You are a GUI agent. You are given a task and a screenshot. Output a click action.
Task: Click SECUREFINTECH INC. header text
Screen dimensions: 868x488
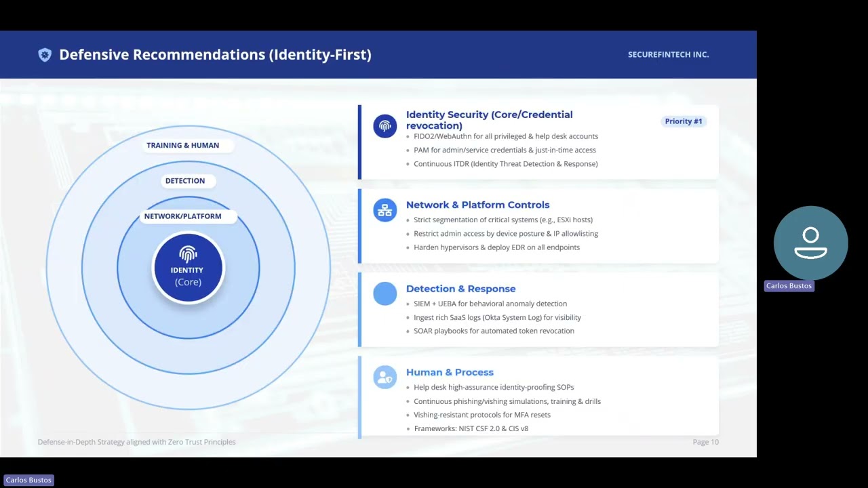coord(668,55)
